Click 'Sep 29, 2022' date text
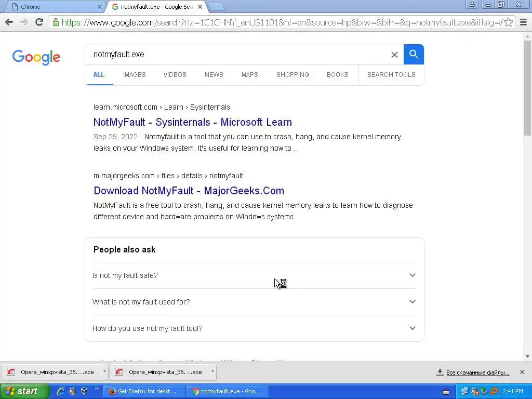The height and width of the screenshot is (399, 532). click(x=115, y=137)
